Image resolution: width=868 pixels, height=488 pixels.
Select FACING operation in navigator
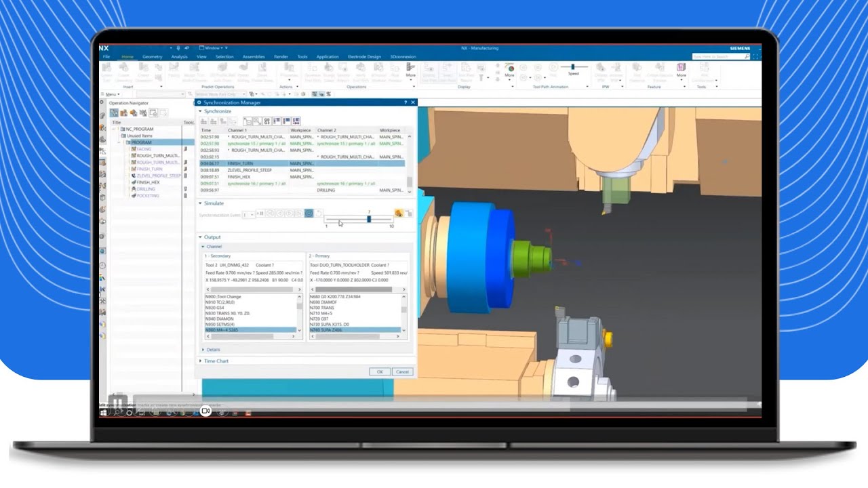[x=144, y=149]
